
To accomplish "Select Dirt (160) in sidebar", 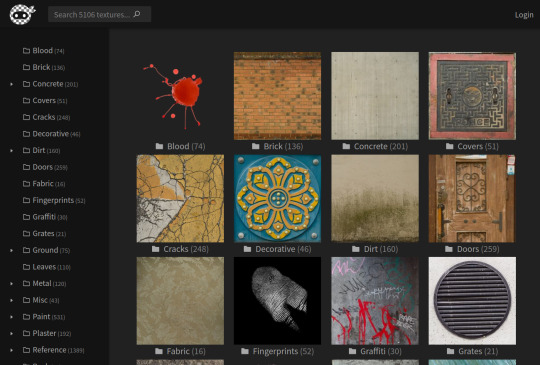I will (x=41, y=150).
